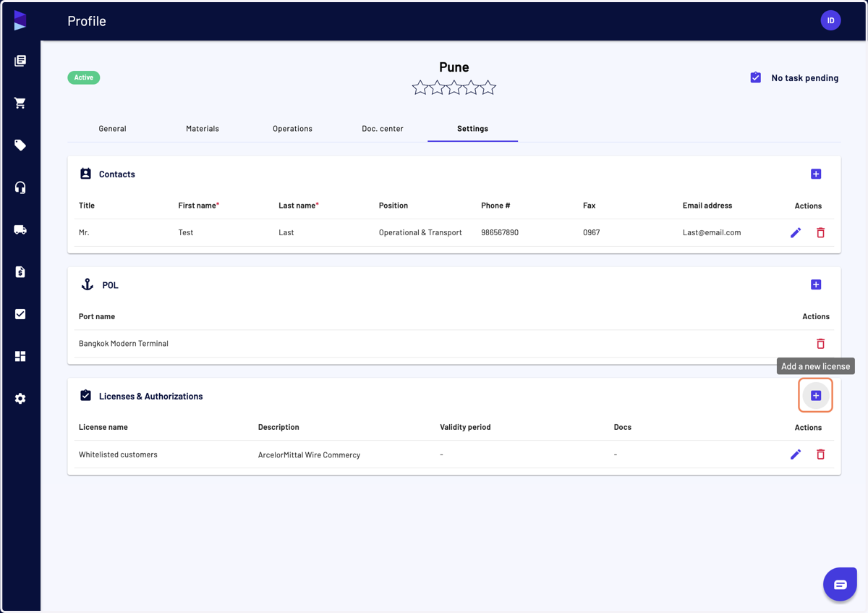Add a new license with plus icon
Viewport: 868px width, 613px height.
816,396
